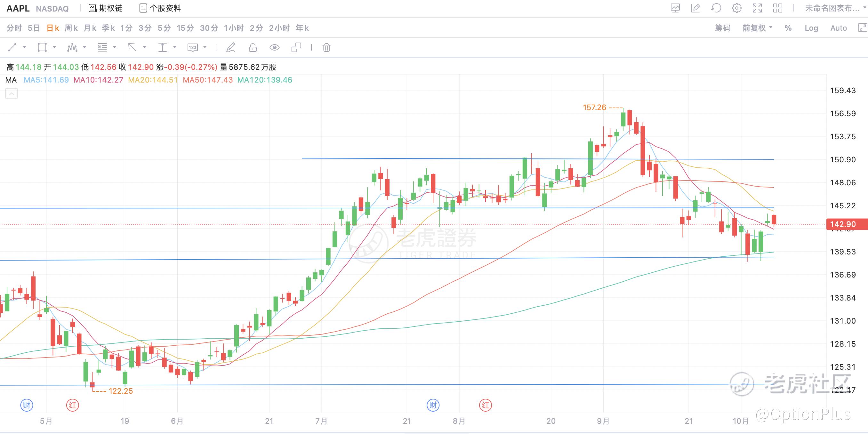Switch to 月k monthly tab

click(90, 28)
